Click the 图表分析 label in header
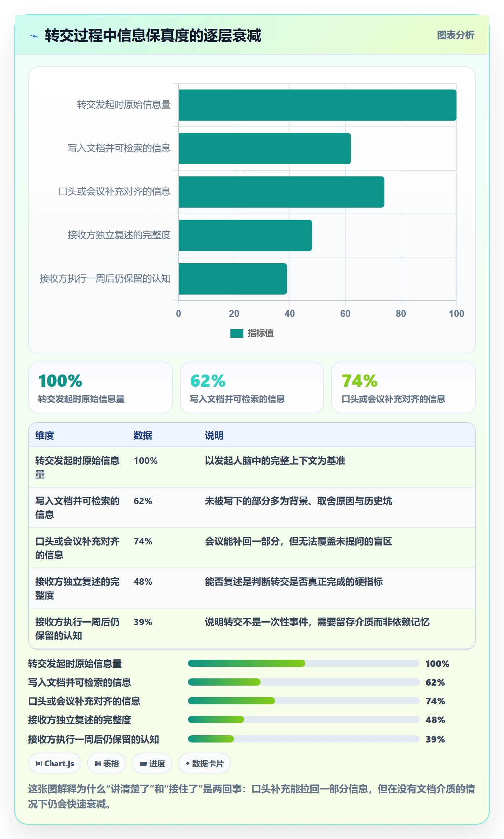Viewport: 504px width, 839px height. (x=455, y=35)
